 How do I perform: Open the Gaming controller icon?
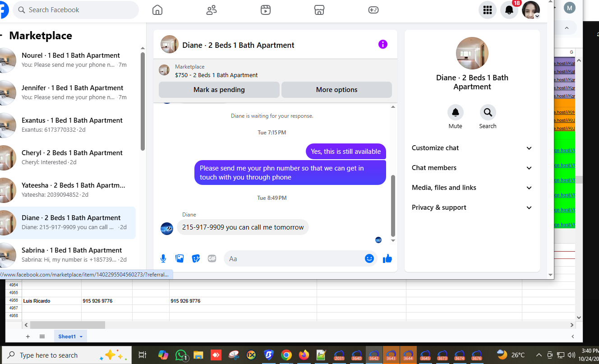[x=373, y=10]
